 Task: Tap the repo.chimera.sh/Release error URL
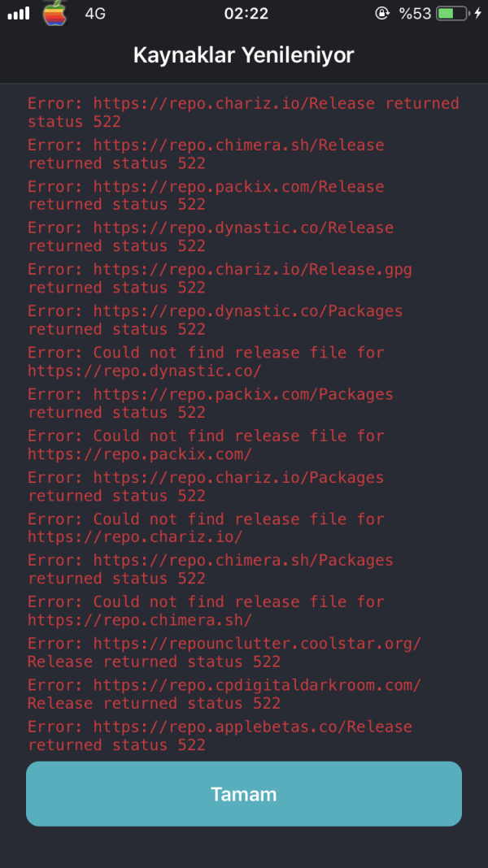click(238, 145)
